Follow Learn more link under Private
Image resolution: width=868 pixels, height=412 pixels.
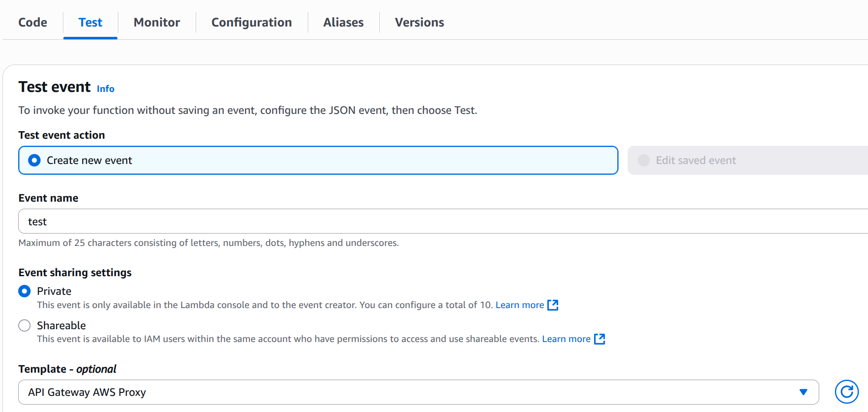[x=520, y=305]
